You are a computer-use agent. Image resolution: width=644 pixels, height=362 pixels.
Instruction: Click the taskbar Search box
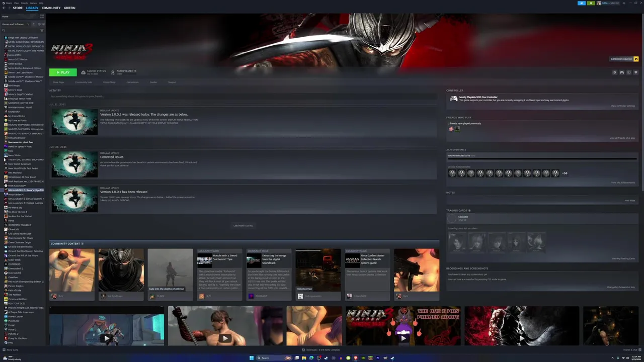coord(274,358)
